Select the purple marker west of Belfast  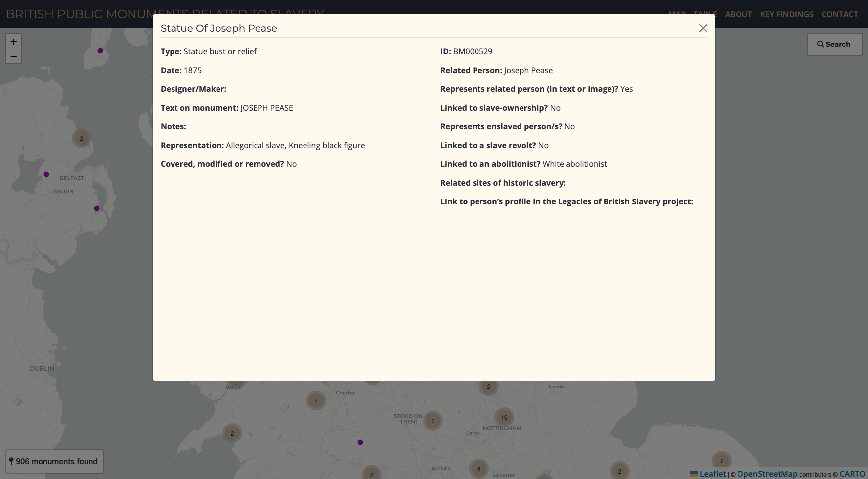click(x=46, y=174)
